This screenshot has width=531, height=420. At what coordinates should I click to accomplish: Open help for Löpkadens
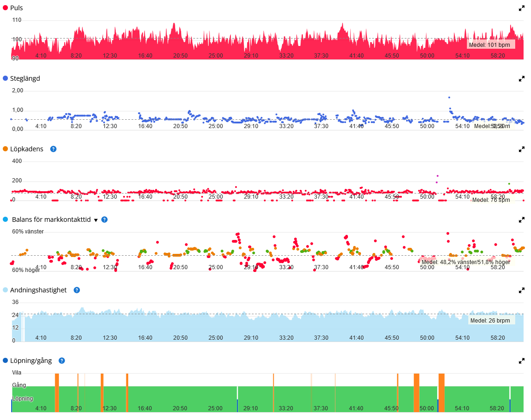pos(53,149)
